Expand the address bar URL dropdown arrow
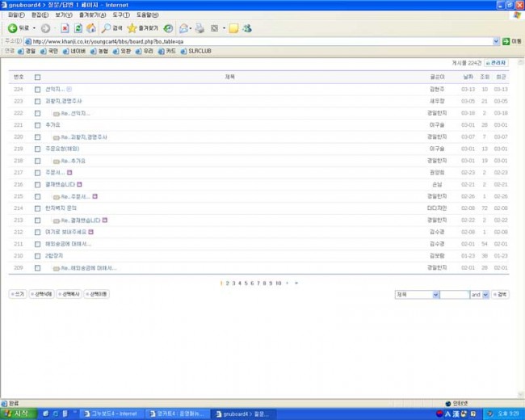Screen dimensions: 525x420 click(x=495, y=41)
